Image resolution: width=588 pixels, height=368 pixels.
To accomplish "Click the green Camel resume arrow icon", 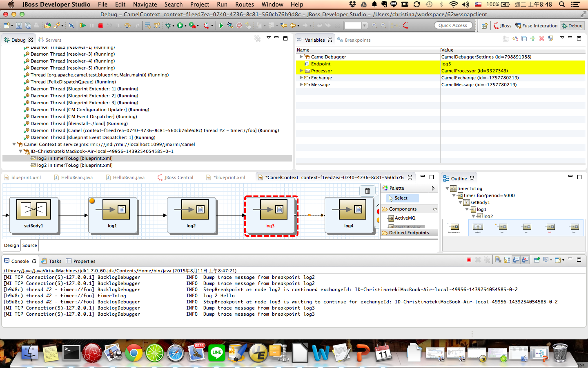I will coord(221,25).
